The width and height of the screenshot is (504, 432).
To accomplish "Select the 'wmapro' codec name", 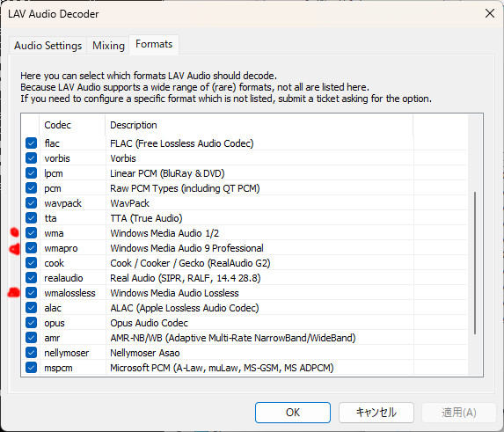I will coord(61,248).
